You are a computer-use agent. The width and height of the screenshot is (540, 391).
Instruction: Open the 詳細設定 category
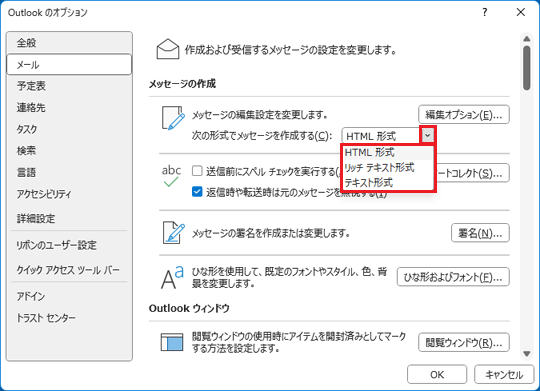[69, 218]
